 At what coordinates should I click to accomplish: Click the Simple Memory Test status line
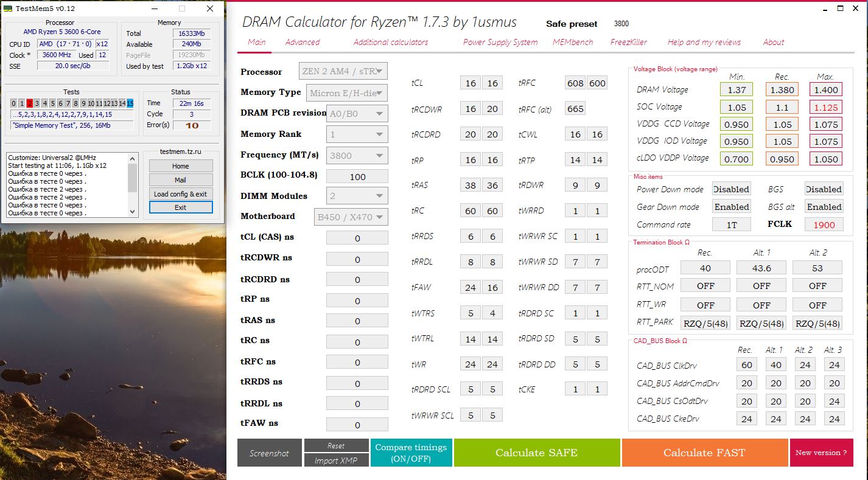[x=72, y=125]
